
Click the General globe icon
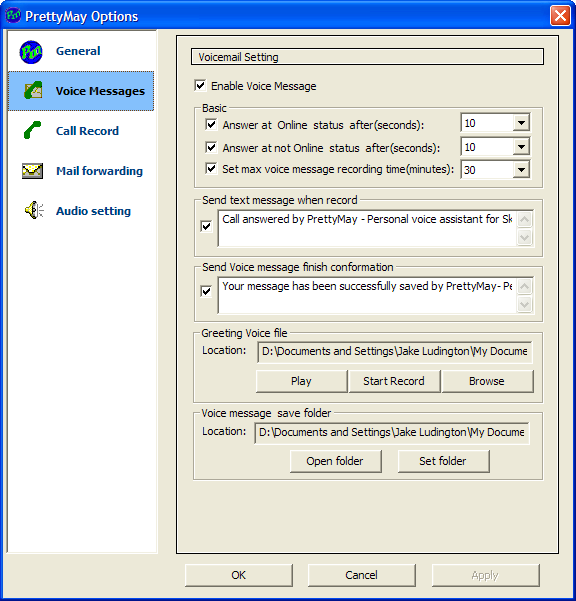point(31,52)
